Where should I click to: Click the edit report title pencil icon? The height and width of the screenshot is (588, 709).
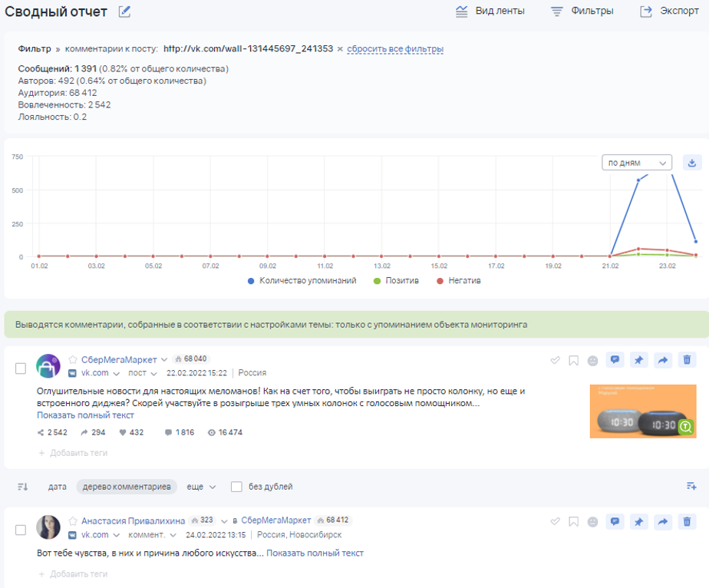click(x=124, y=12)
